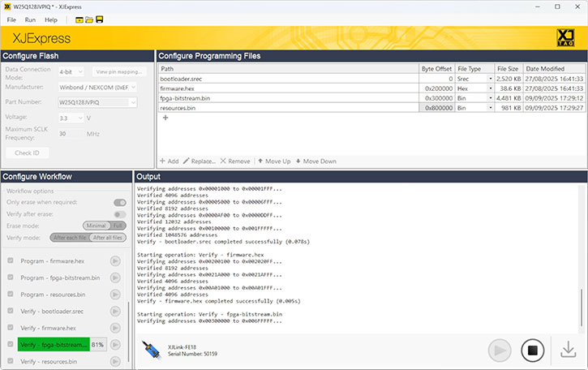Stop the running workflow
The image size is (588, 370).
[533, 351]
